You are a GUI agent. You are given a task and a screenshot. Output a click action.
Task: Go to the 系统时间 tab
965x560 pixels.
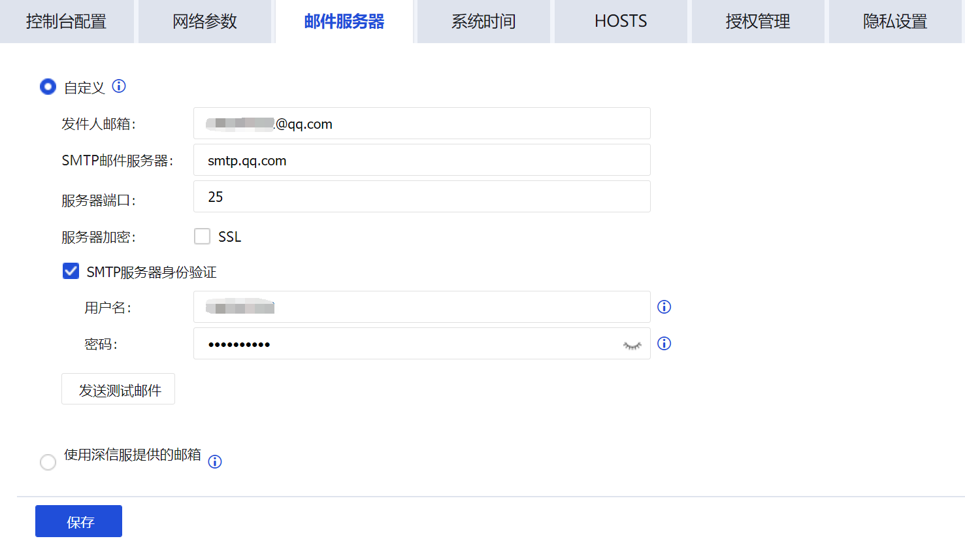point(483,22)
